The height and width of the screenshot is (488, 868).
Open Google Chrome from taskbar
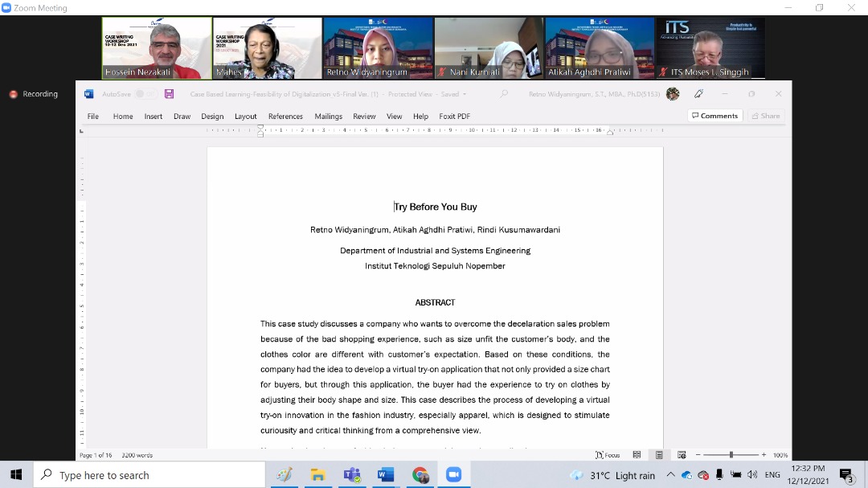pyautogui.click(x=420, y=474)
